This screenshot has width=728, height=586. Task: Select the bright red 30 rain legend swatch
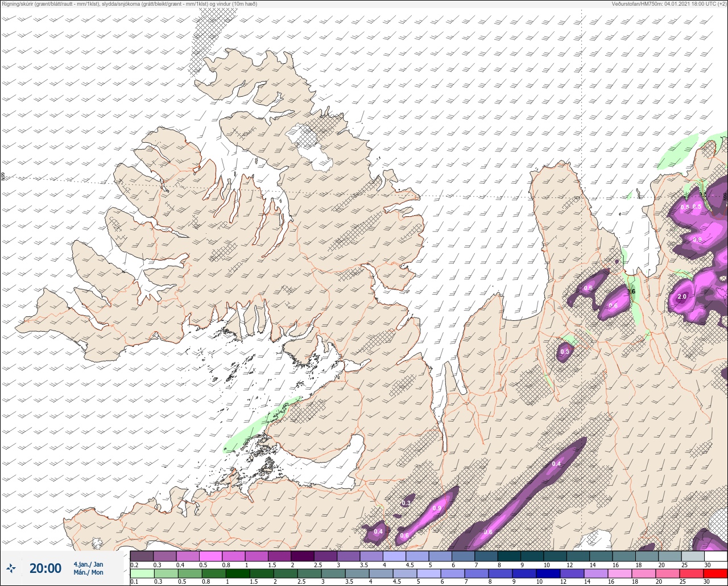[716, 573]
